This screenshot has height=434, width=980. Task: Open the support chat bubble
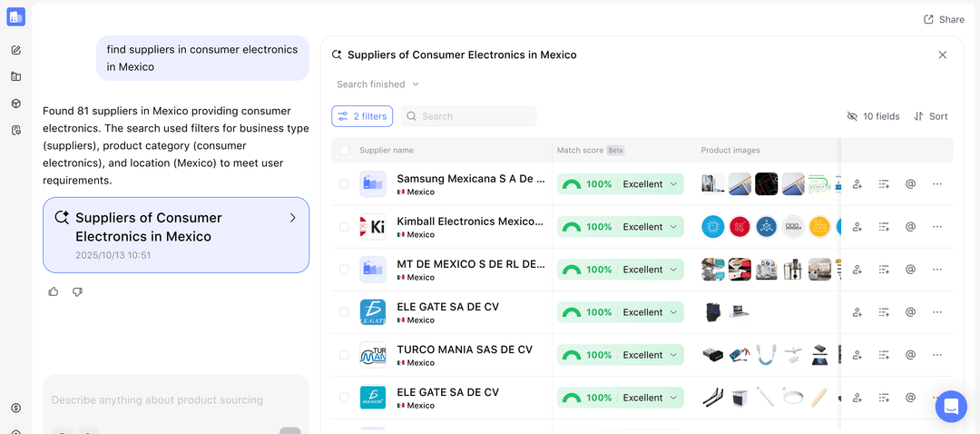(x=951, y=407)
